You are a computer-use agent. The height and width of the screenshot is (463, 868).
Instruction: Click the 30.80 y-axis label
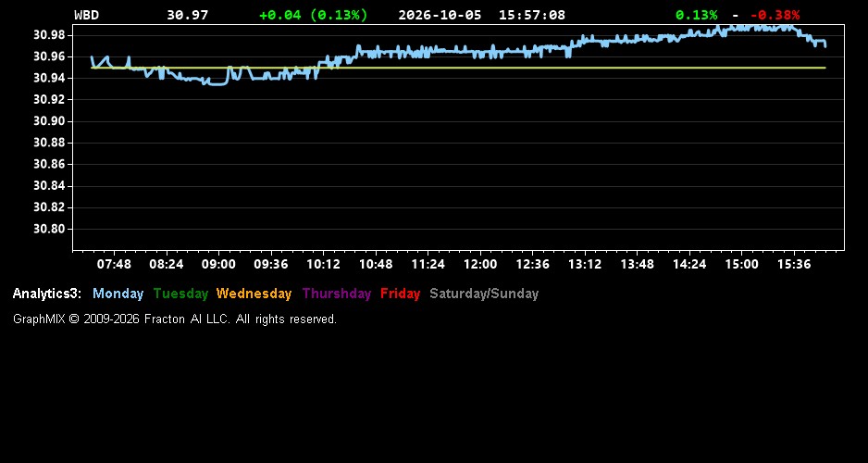(49, 229)
